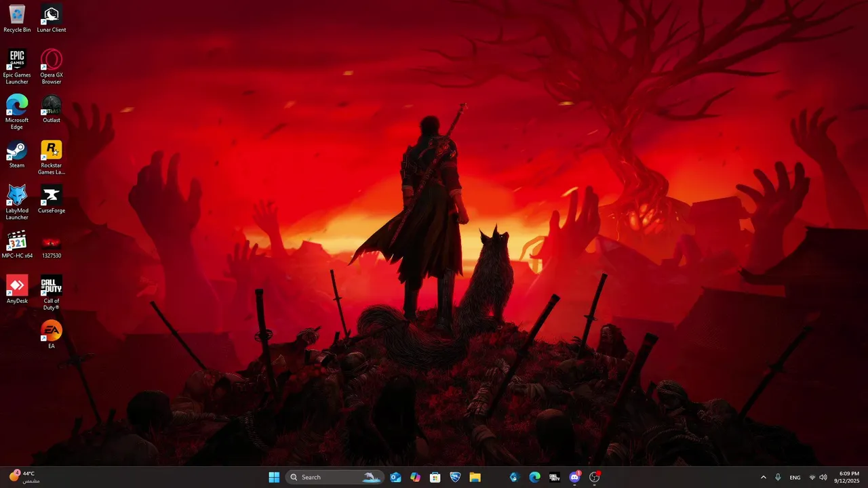Switch the ENG input language indicator
The image size is (868, 488).
795,477
